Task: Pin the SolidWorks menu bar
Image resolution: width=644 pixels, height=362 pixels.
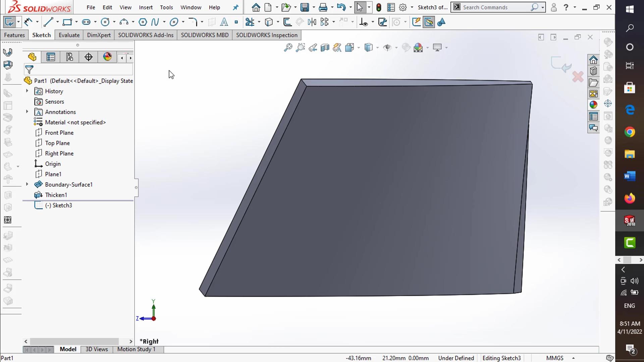Action: (x=236, y=7)
